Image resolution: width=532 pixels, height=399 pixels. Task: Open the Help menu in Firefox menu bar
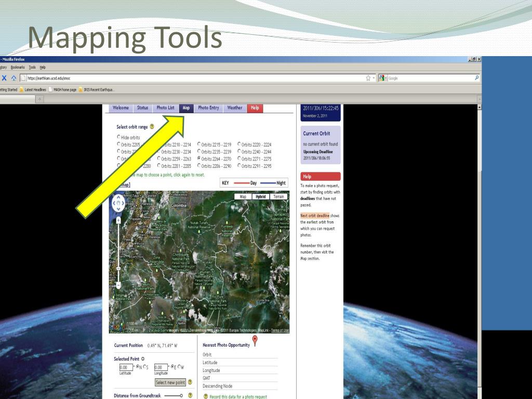(x=43, y=67)
